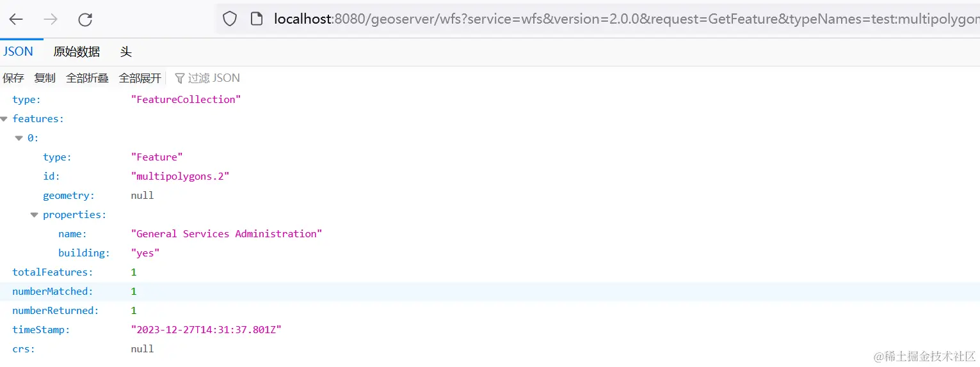
Task: Click the totalFeatures row
Action: pyautogui.click(x=490, y=272)
